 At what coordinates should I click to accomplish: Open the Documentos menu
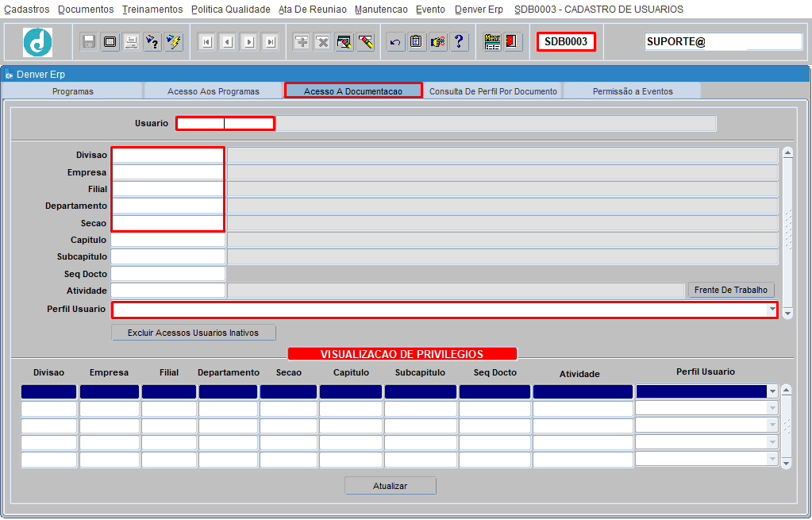coord(86,10)
